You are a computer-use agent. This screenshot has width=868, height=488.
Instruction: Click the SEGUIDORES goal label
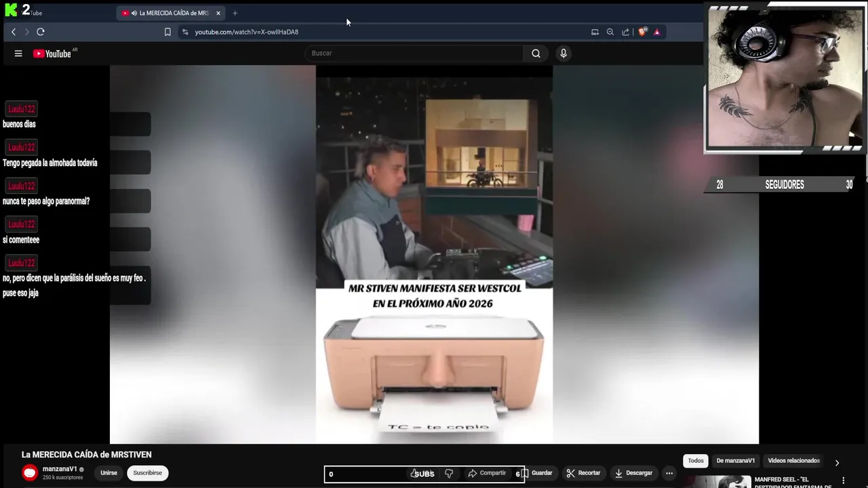(785, 184)
